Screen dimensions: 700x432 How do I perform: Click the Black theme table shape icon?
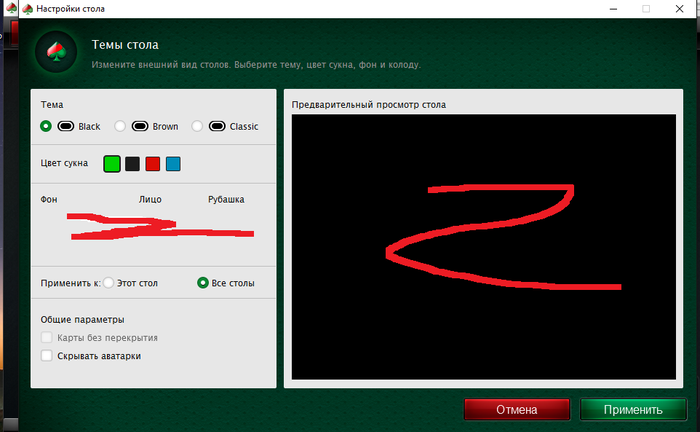point(66,126)
